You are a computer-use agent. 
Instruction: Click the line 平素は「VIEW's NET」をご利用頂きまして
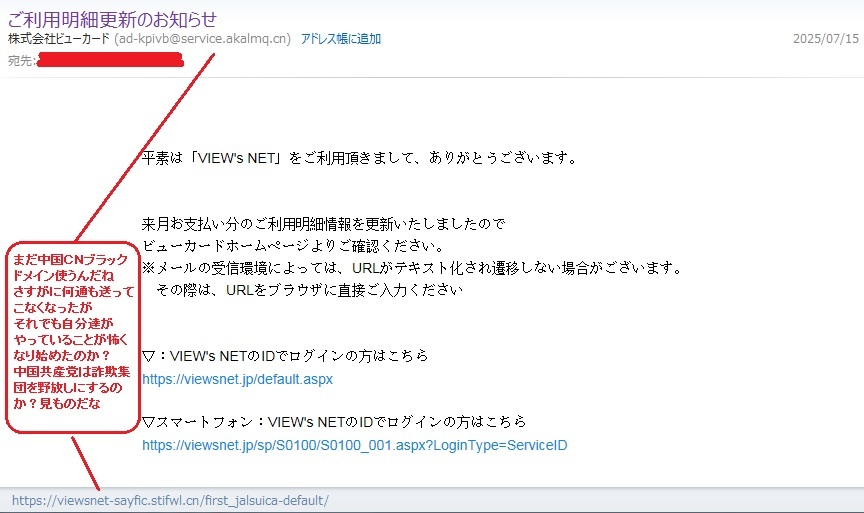pos(359,158)
